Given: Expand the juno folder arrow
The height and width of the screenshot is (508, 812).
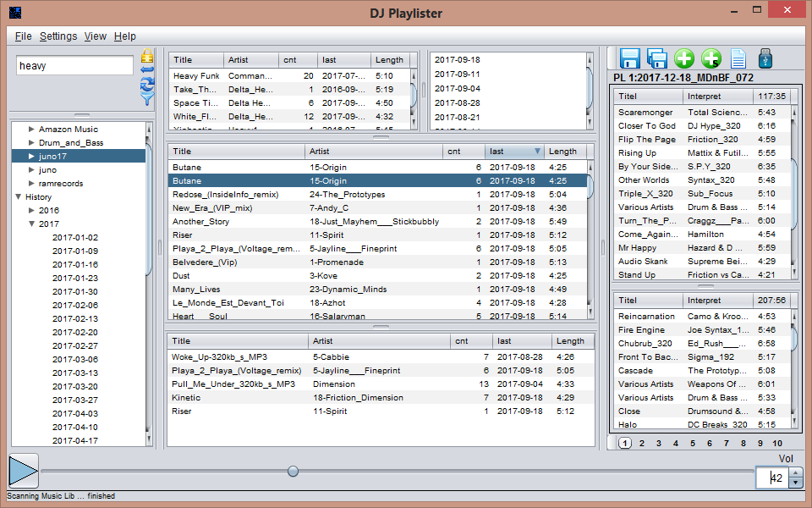Looking at the screenshot, I should click(x=31, y=169).
